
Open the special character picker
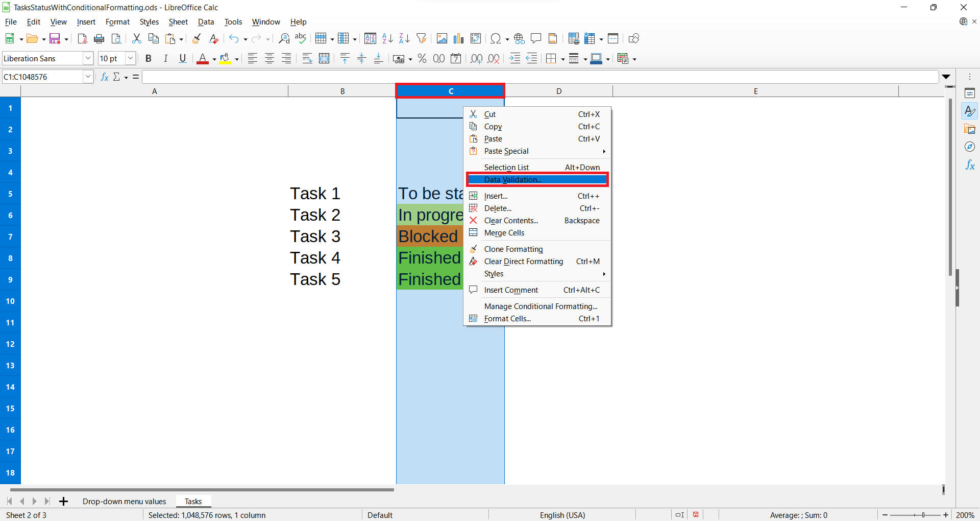495,39
